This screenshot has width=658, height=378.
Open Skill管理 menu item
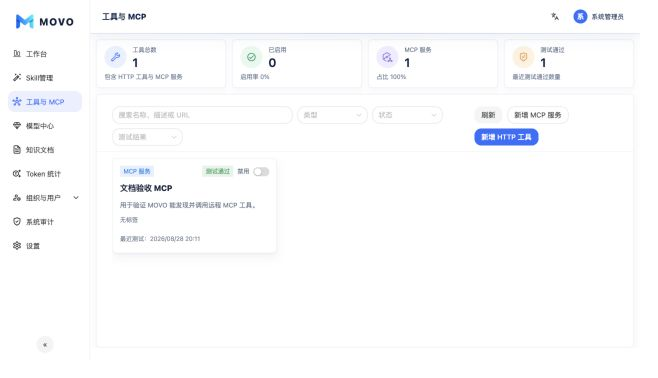39,78
